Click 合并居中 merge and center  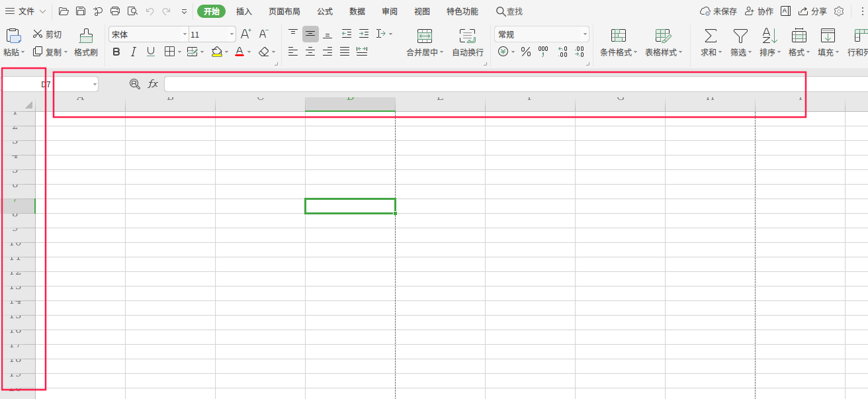click(425, 43)
